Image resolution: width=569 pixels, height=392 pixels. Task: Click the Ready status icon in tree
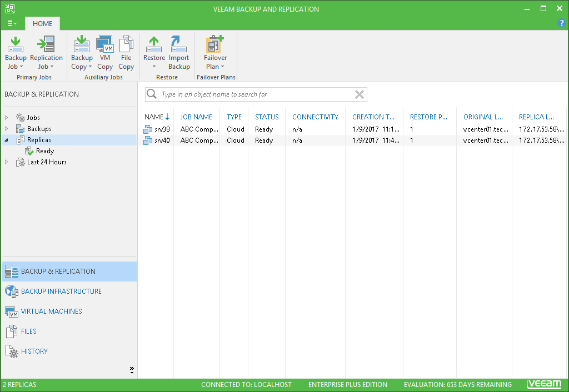(x=29, y=151)
